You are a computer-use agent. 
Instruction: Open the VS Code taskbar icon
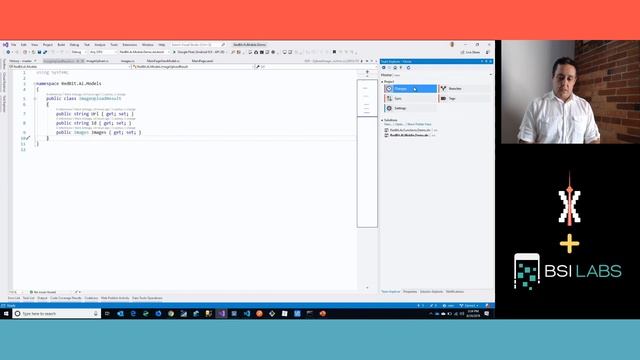[247, 313]
